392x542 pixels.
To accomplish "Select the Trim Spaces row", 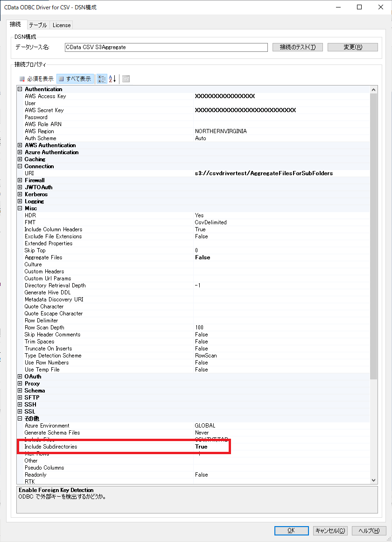I will 196,342.
